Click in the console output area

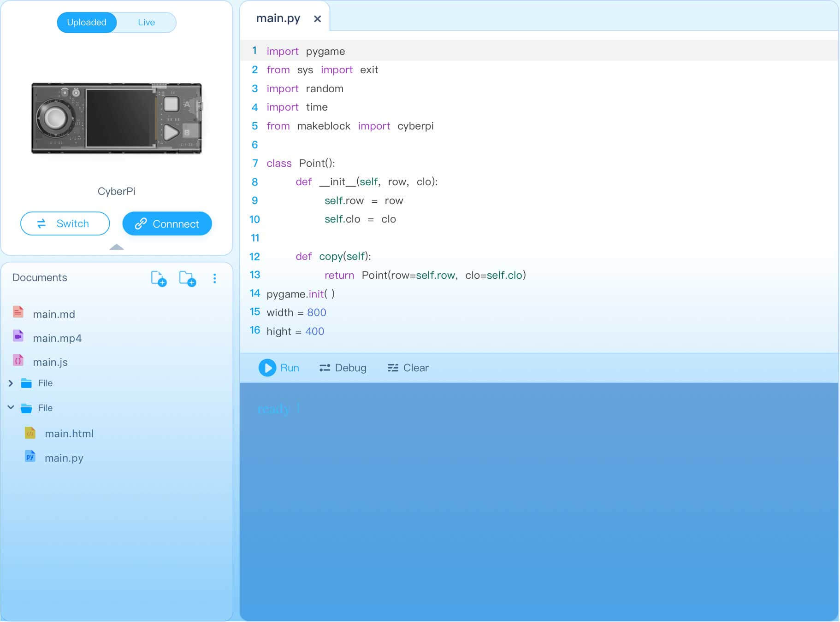click(538, 501)
